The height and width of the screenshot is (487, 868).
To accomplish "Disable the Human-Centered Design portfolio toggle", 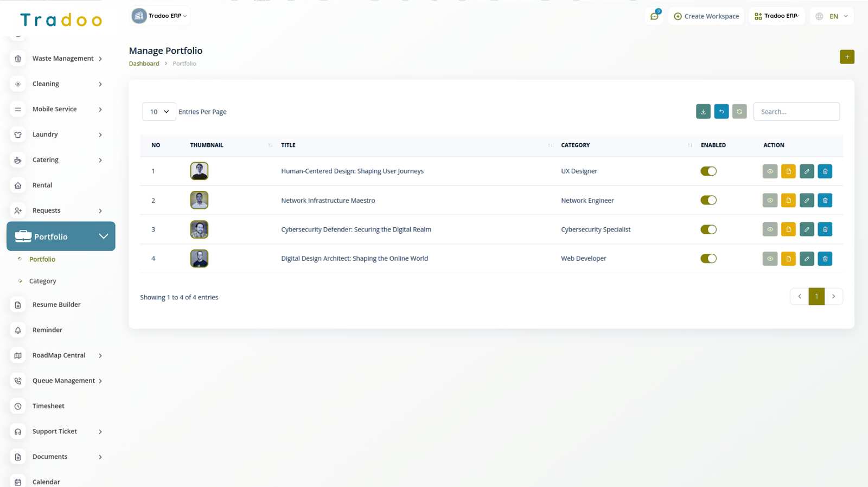I will tap(708, 171).
